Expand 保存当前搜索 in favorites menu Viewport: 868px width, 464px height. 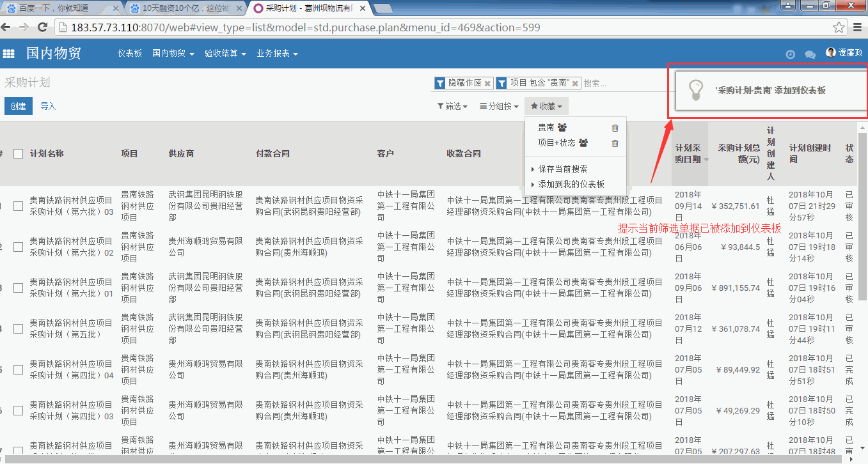(x=562, y=169)
